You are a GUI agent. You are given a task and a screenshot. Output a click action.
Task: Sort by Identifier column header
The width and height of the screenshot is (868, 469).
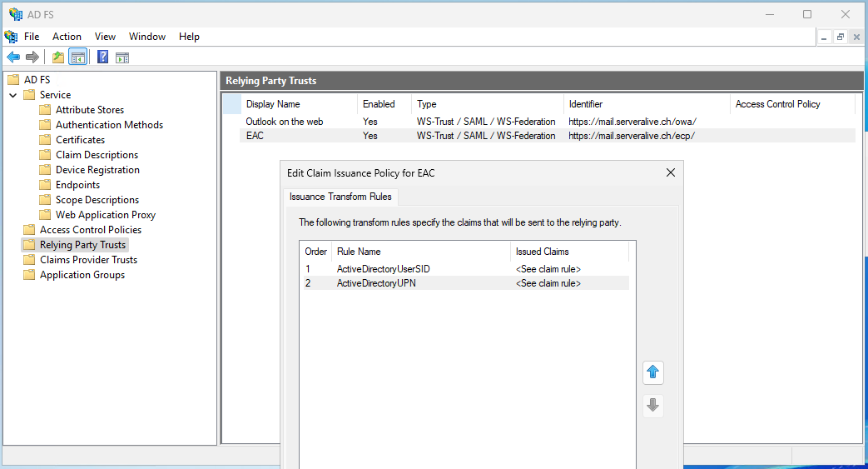coord(647,104)
